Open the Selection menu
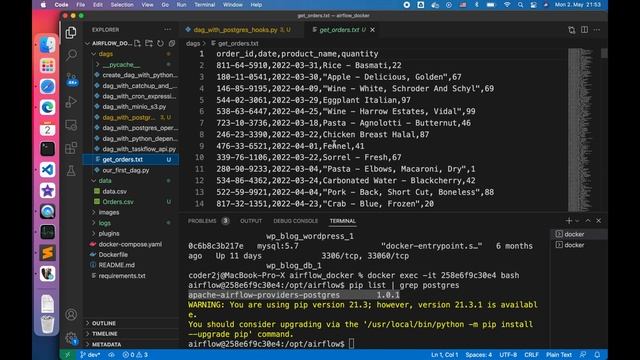Screen dimensions: 640x360 [122, 5]
